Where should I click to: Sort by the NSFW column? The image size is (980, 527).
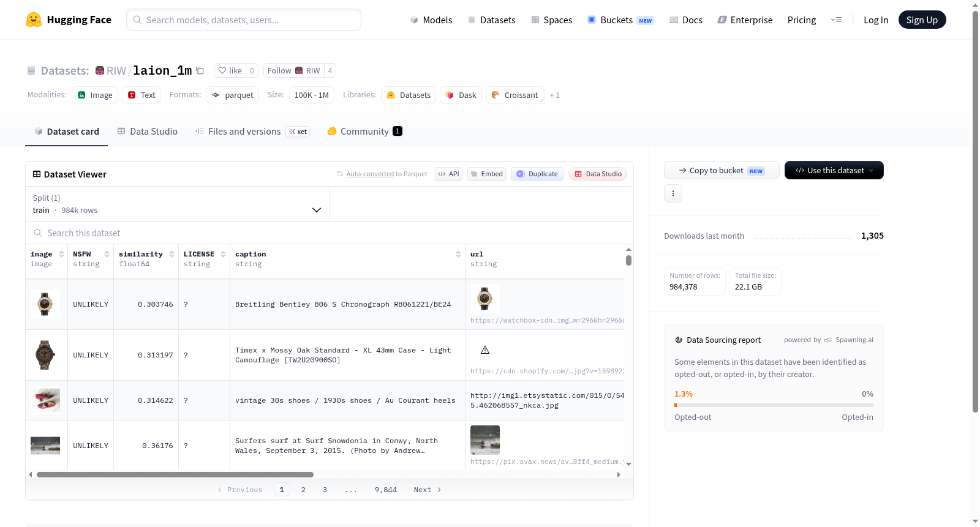107,254
